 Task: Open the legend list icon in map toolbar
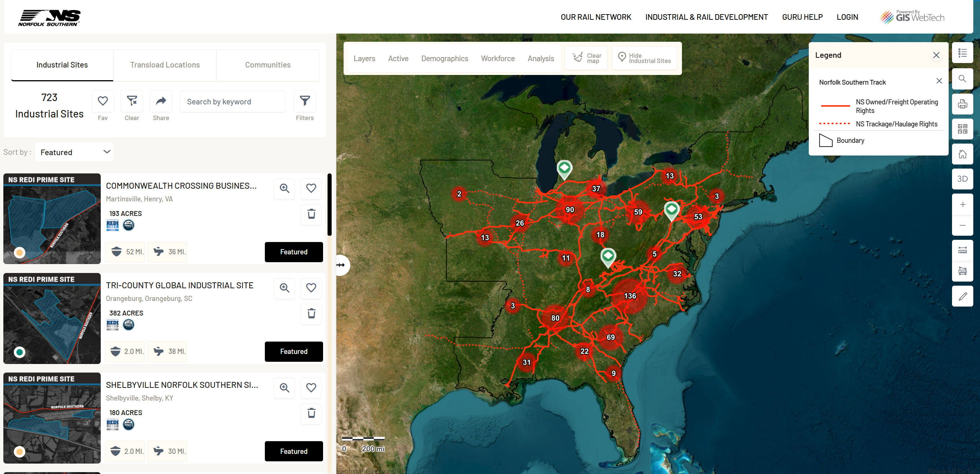coord(962,53)
